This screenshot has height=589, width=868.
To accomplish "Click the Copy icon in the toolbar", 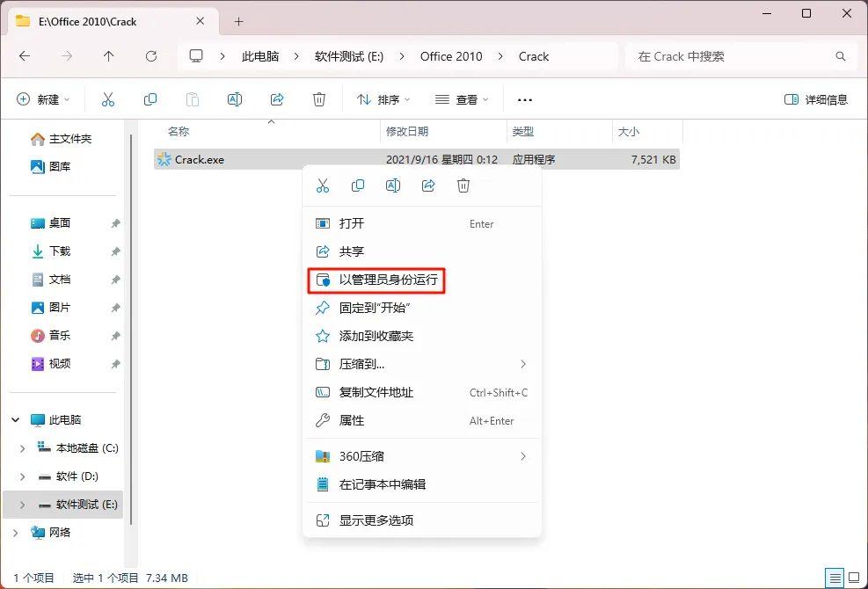I will click(150, 99).
